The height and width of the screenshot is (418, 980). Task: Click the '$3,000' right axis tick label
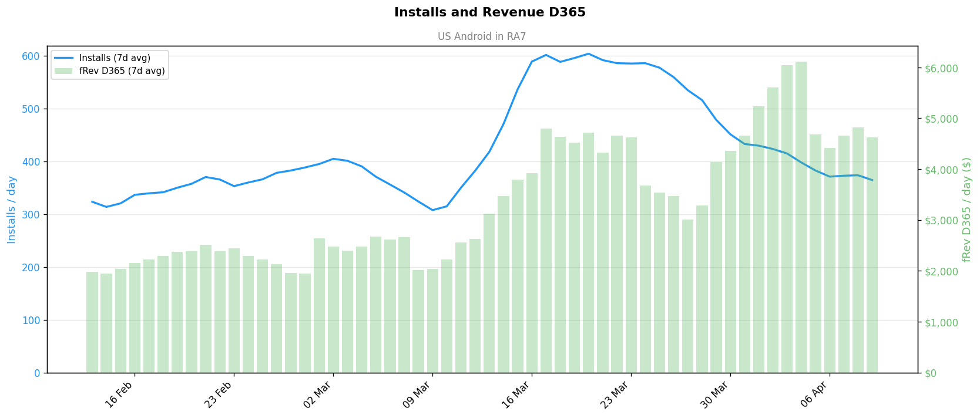941,221
